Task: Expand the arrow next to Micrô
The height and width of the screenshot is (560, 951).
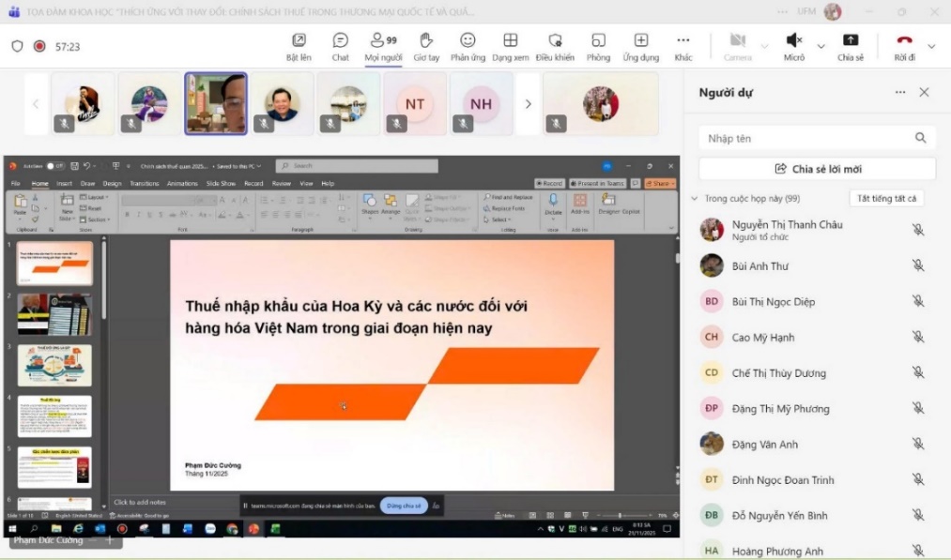Action: [821, 46]
